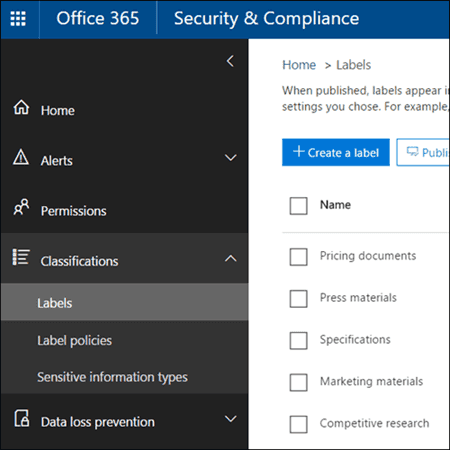Click the Alerts warning triangle icon
Viewport: 450px width, 450px height.
tap(21, 157)
